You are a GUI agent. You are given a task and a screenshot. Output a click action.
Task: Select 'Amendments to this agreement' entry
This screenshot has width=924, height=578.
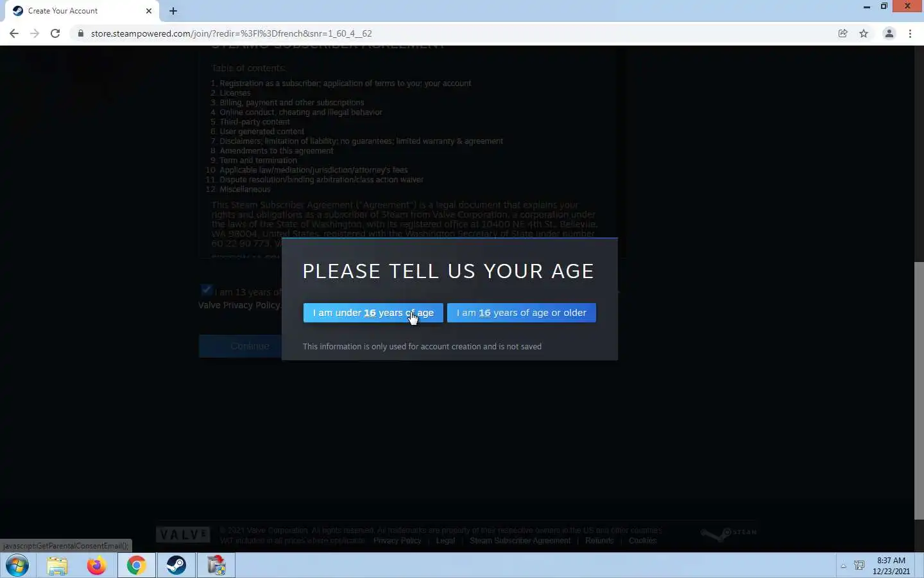click(276, 151)
